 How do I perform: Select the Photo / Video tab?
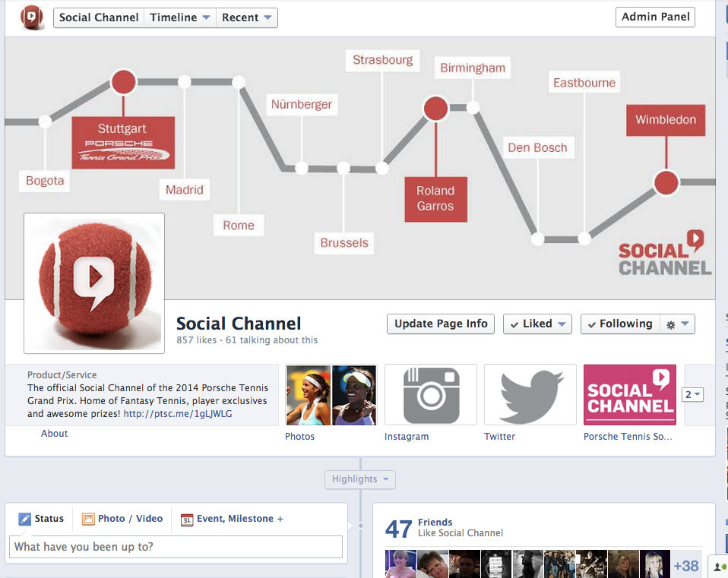click(x=122, y=519)
